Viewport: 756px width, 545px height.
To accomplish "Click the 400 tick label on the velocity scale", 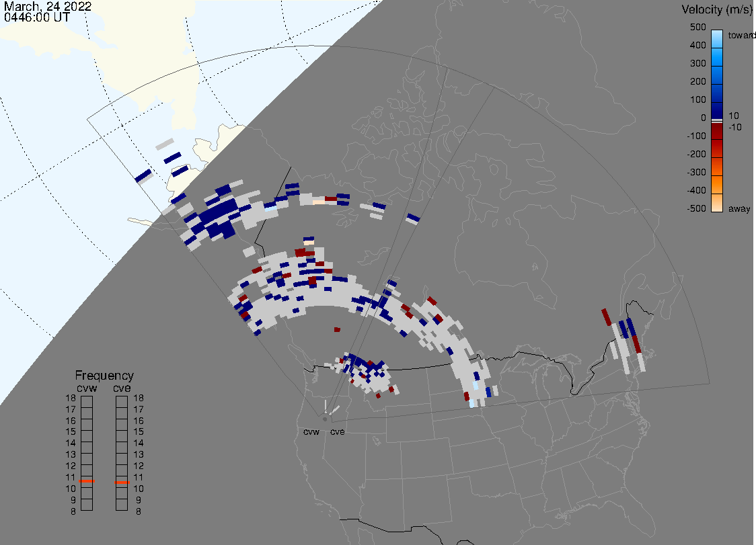I will pos(697,45).
